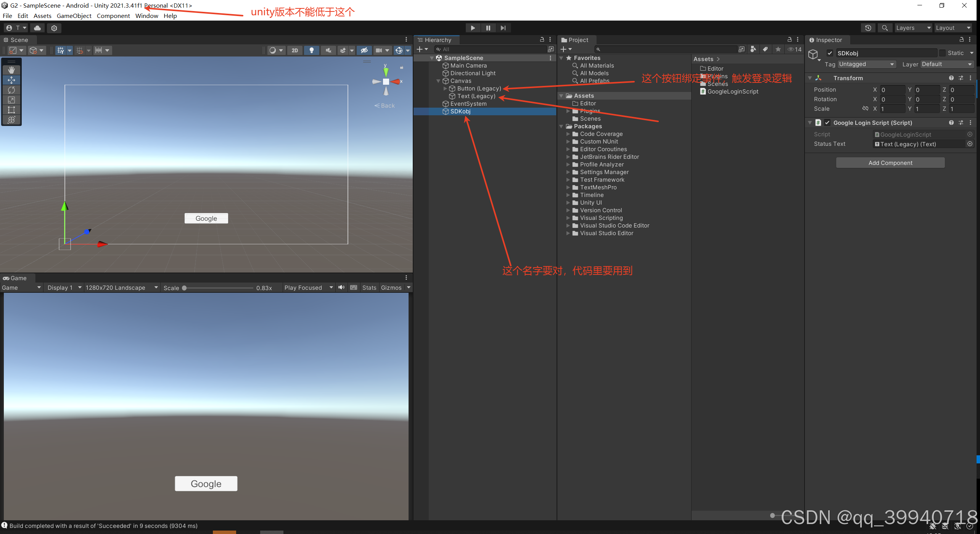The height and width of the screenshot is (534, 980).
Task: Click the Stats button in Game view
Action: click(x=369, y=287)
